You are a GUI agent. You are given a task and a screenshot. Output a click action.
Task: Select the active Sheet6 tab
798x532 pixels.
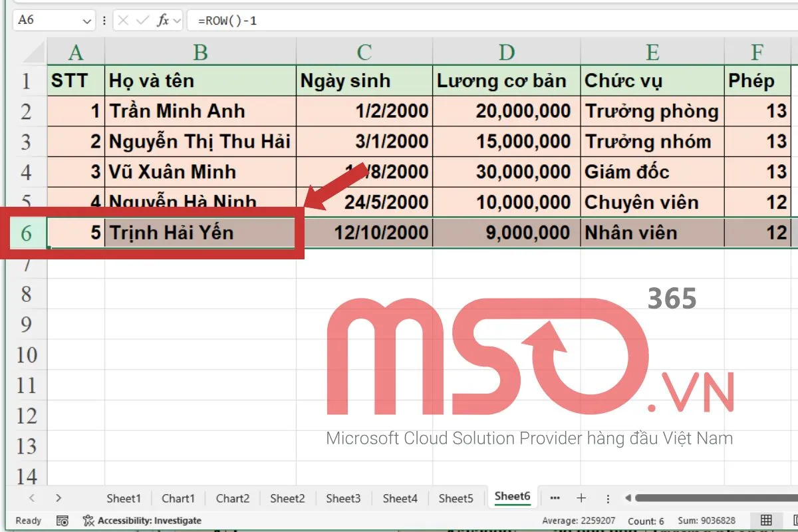pos(513,496)
